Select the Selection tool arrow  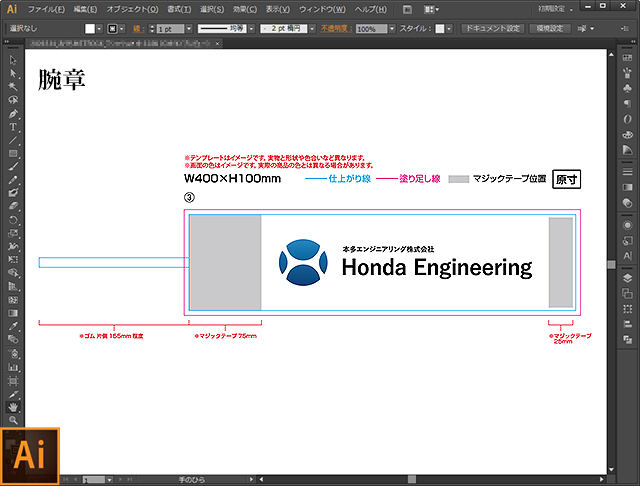point(13,60)
